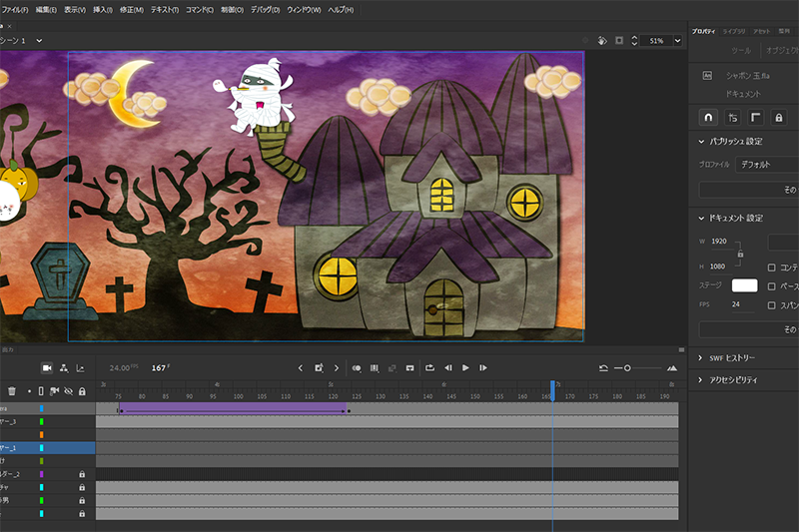Open the 修正(M) menu
Viewport: 799px width, 532px height.
pos(131,9)
